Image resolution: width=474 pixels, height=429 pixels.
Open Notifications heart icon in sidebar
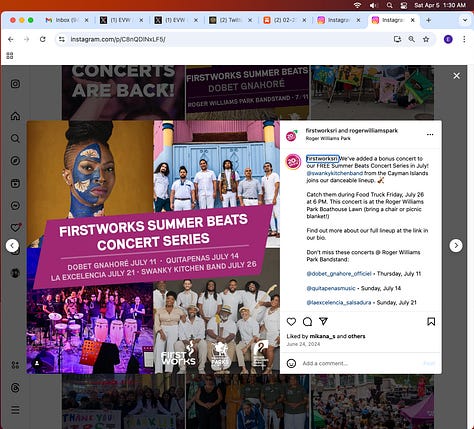pyautogui.click(x=15, y=227)
